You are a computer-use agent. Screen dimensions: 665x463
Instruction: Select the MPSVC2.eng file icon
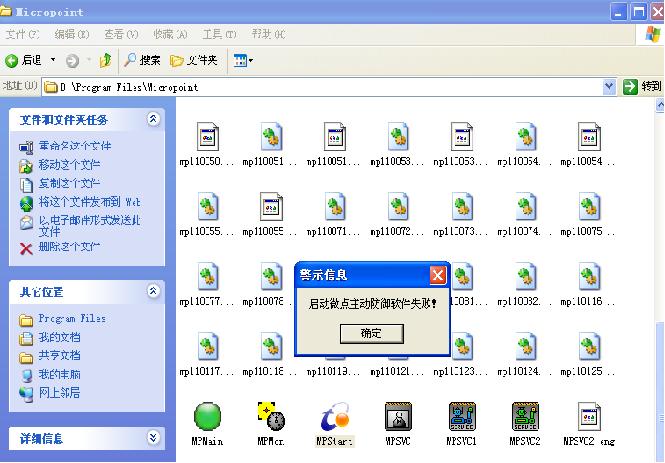click(x=589, y=416)
